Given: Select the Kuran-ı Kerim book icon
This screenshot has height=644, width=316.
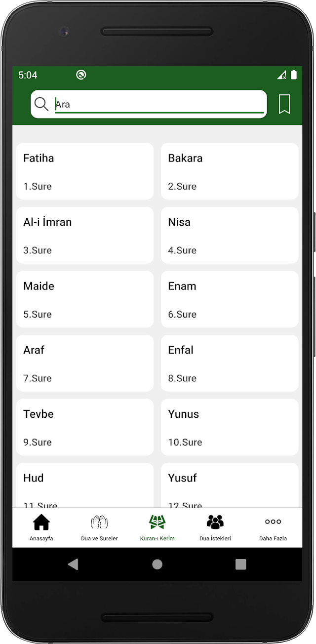Looking at the screenshot, I should pos(158,522).
